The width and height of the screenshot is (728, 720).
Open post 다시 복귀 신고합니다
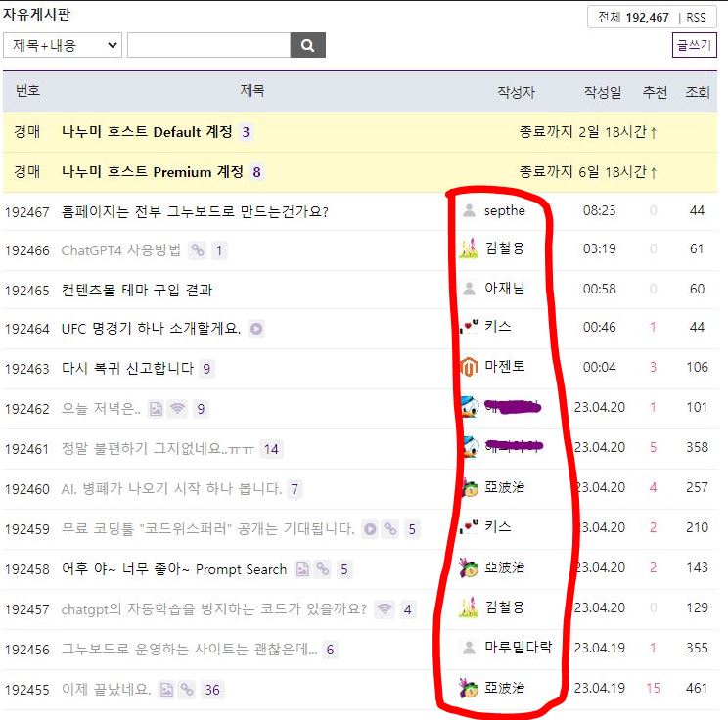127,368
